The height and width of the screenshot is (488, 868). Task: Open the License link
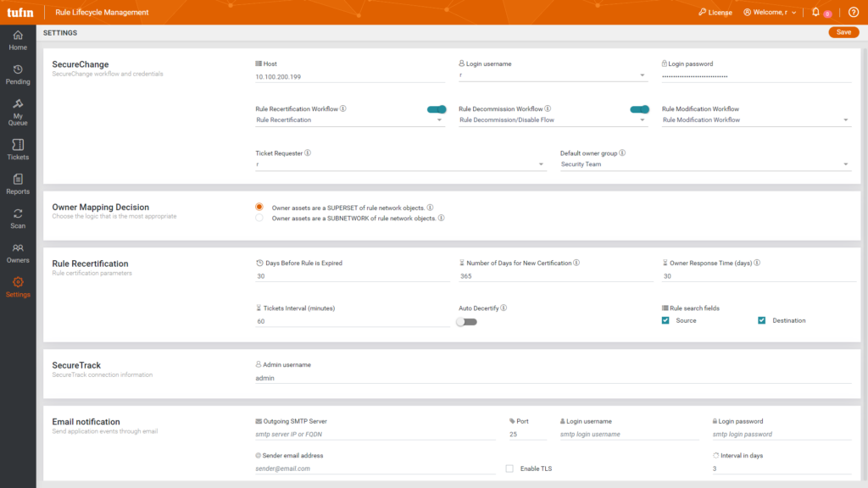click(x=715, y=13)
